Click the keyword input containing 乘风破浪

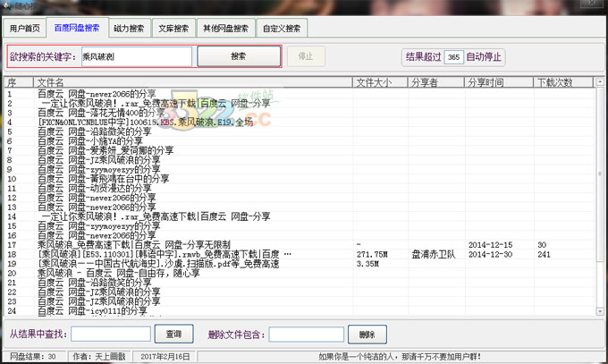click(137, 56)
